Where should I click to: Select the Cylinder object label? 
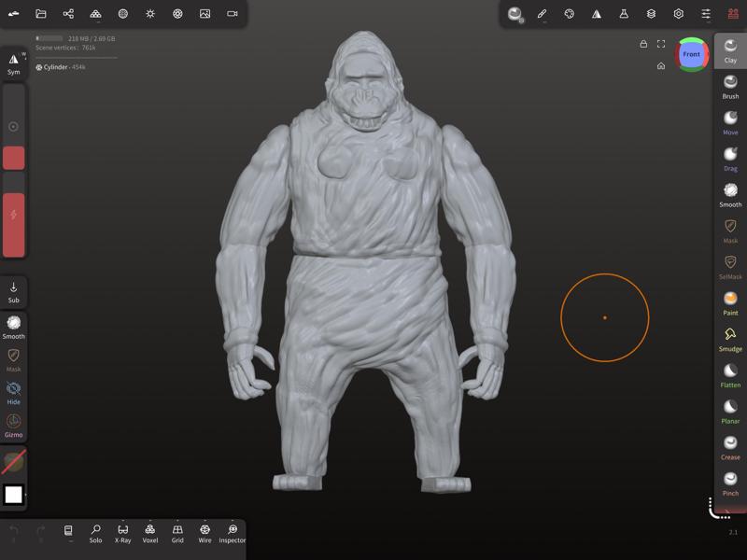pyautogui.click(x=61, y=67)
